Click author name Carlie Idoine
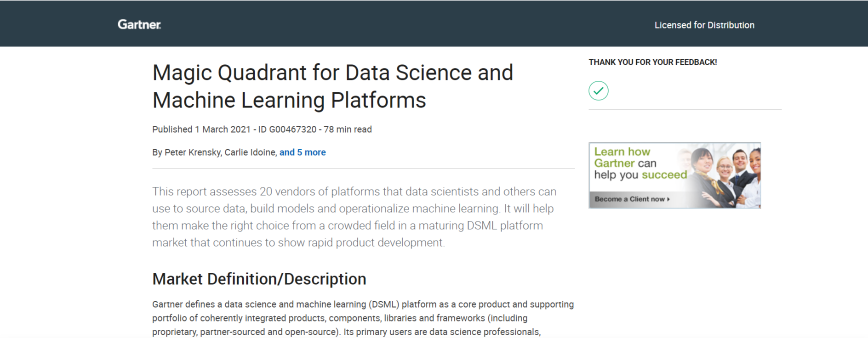The image size is (868, 338). click(250, 152)
